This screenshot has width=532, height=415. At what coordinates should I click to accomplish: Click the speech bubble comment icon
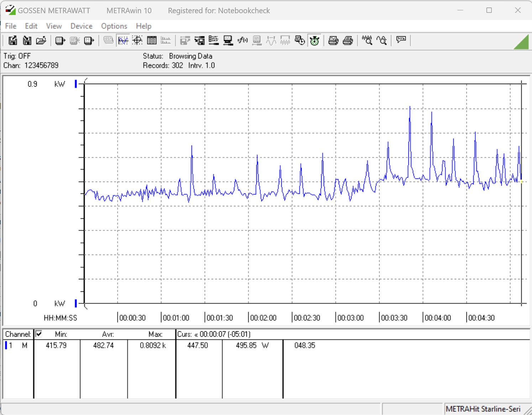[x=401, y=40]
